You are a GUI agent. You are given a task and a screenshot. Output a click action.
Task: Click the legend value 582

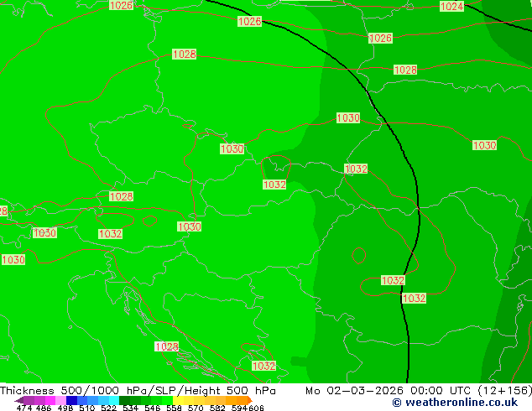tap(217, 408)
